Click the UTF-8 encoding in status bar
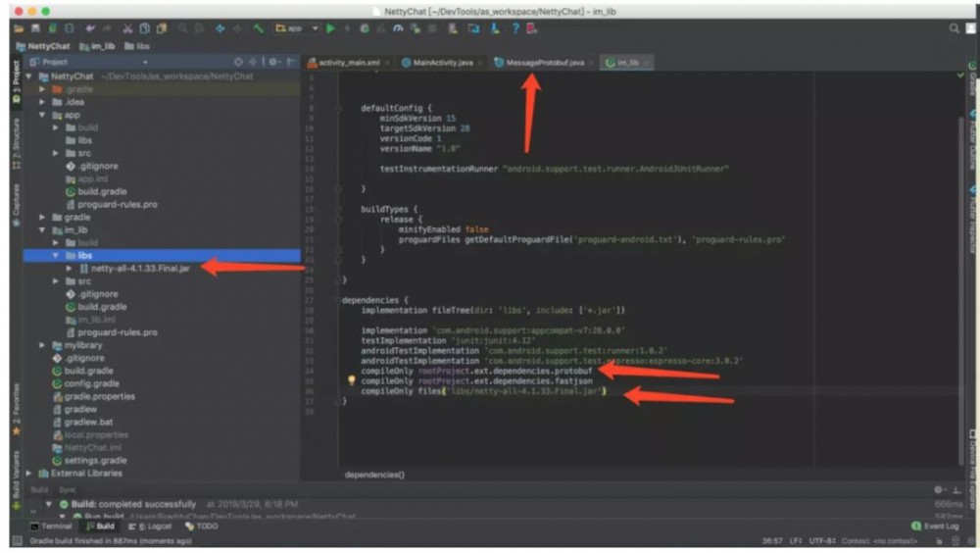 tap(822, 540)
